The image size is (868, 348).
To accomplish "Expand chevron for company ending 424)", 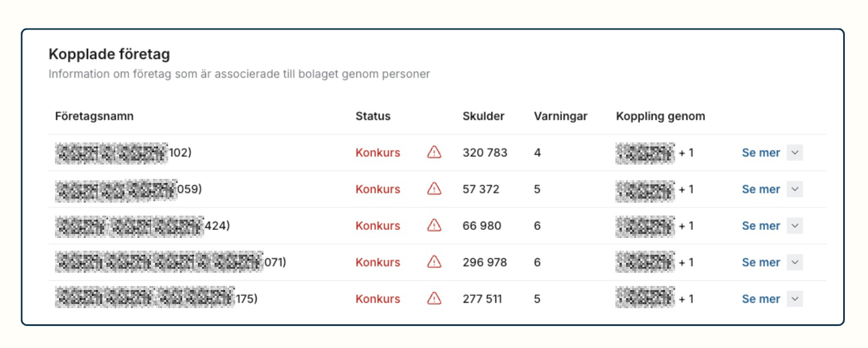I will pos(795,226).
